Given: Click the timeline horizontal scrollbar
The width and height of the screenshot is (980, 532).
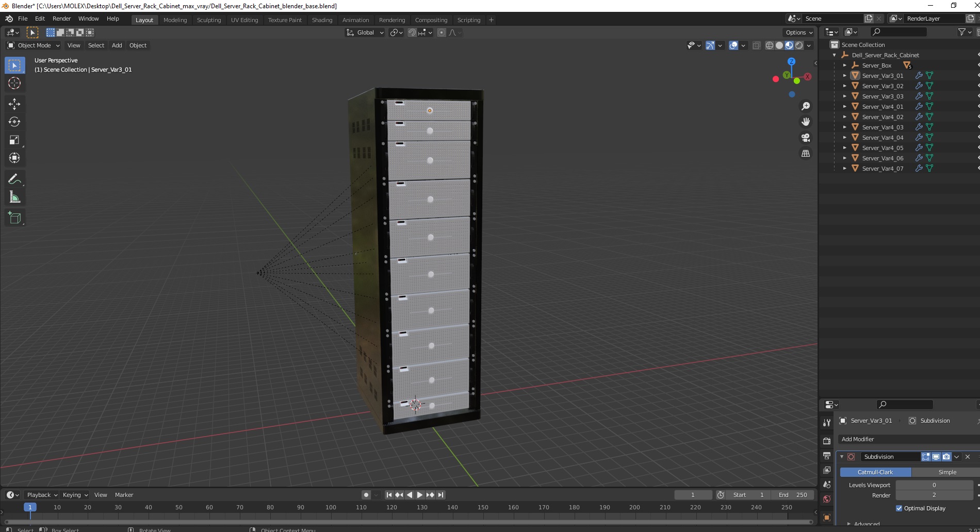Looking at the screenshot, I should pyautogui.click(x=409, y=521).
